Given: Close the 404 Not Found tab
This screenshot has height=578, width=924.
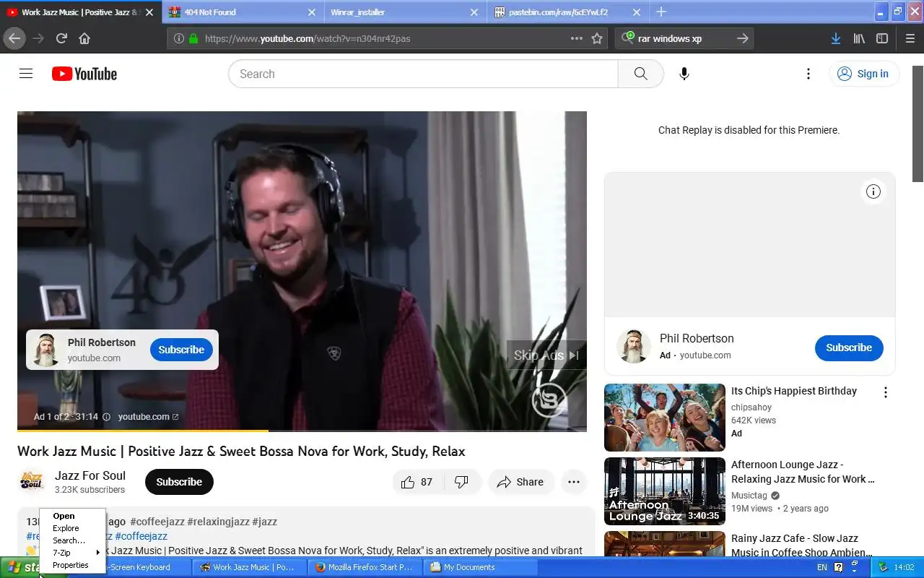Looking at the screenshot, I should (312, 12).
